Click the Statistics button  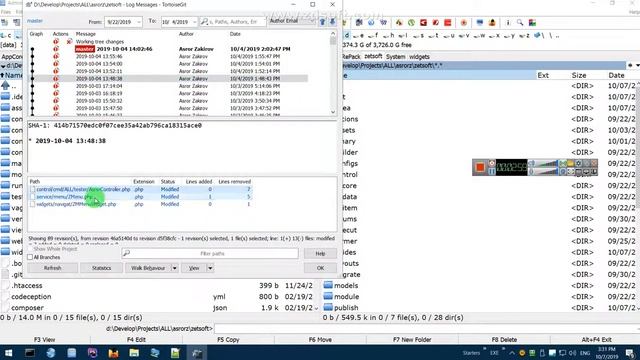click(x=102, y=268)
